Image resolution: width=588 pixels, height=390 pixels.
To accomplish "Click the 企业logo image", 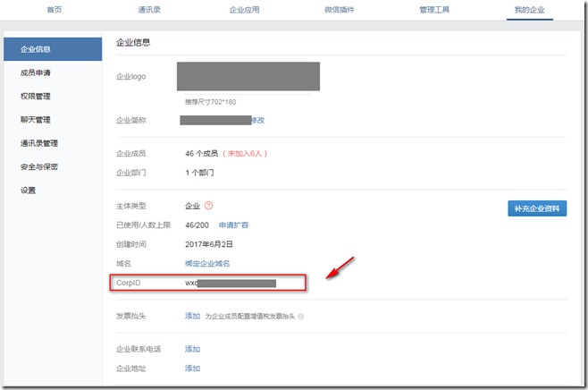I will [x=248, y=76].
